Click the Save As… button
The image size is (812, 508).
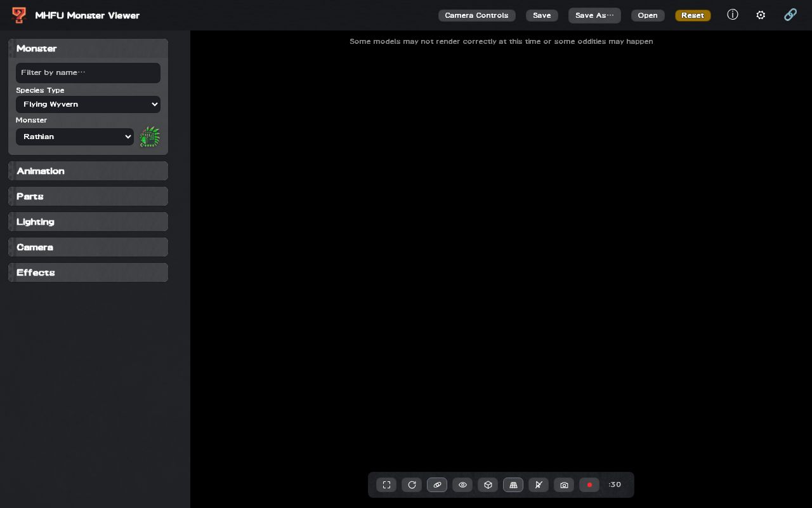594,15
